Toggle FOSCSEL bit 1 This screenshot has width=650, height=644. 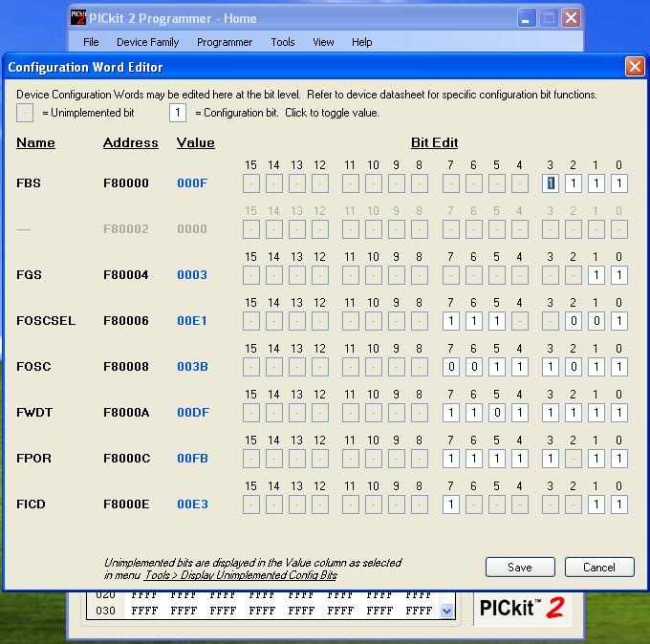pyautogui.click(x=596, y=321)
